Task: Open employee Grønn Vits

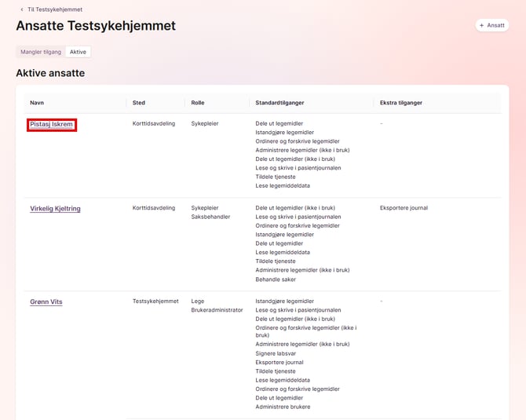Action: coord(46,301)
